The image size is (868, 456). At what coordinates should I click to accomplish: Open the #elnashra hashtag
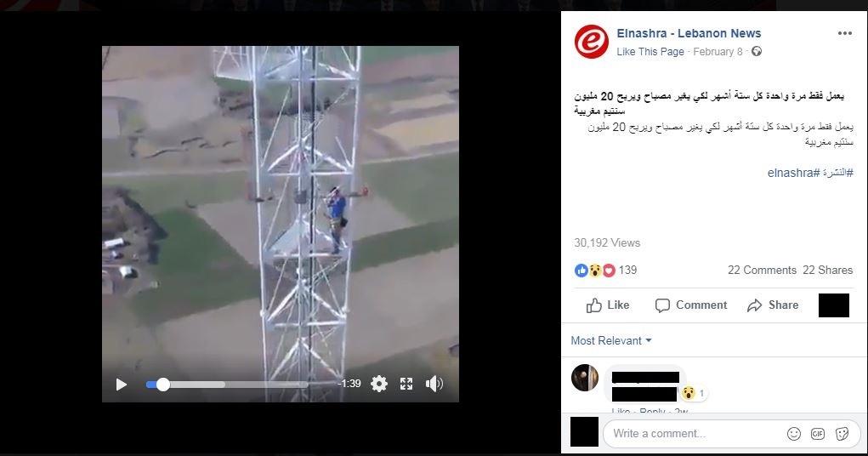(x=793, y=173)
